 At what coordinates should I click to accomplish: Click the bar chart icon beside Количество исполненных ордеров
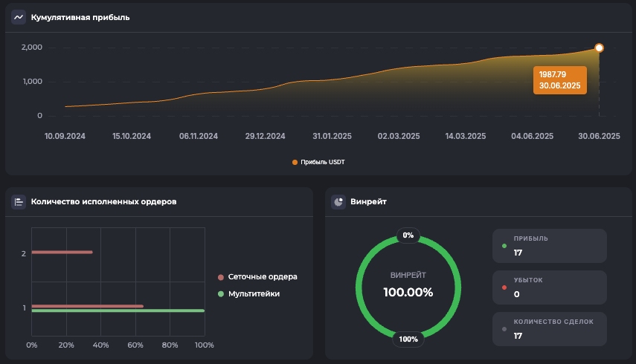[x=19, y=201]
